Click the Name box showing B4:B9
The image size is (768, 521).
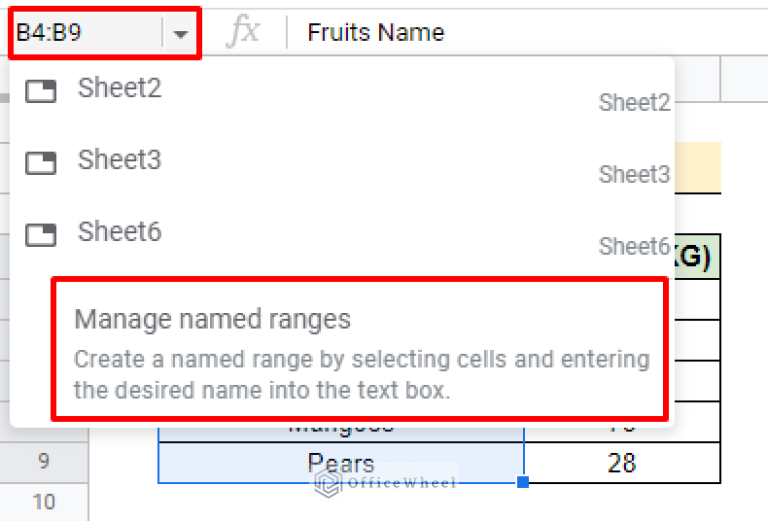85,33
